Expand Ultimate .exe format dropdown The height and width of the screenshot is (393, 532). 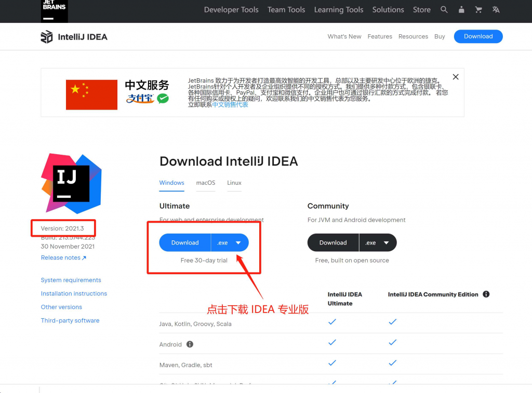[x=230, y=242]
